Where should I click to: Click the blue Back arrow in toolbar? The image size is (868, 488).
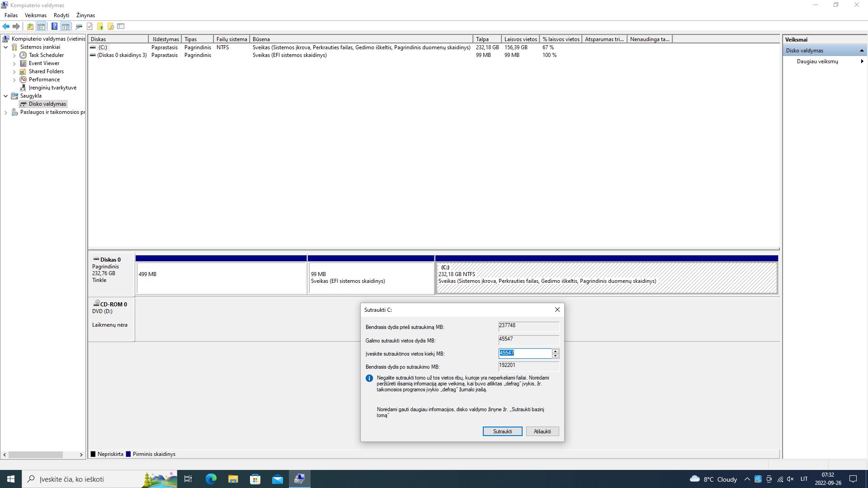click(x=6, y=26)
